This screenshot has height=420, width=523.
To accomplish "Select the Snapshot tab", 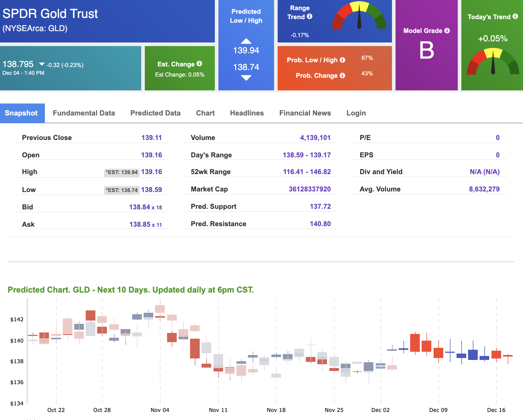I will coord(22,113).
